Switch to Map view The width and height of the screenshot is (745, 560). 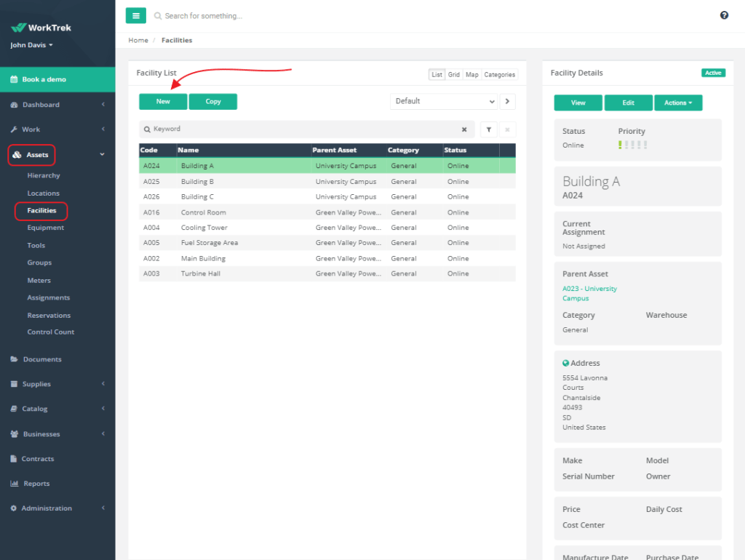pyautogui.click(x=472, y=75)
